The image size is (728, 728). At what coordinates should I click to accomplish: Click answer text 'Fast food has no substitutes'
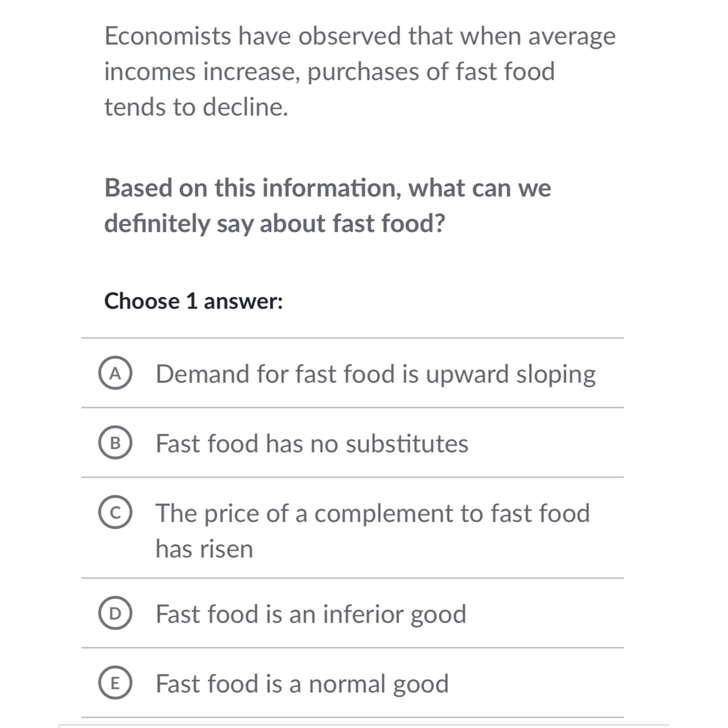(312, 444)
